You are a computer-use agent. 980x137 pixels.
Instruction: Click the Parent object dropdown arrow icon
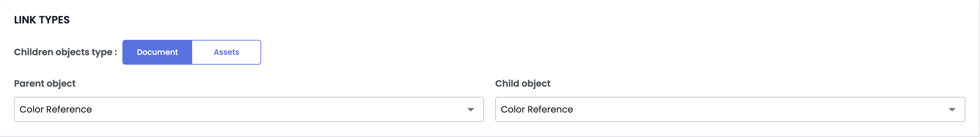tap(470, 110)
